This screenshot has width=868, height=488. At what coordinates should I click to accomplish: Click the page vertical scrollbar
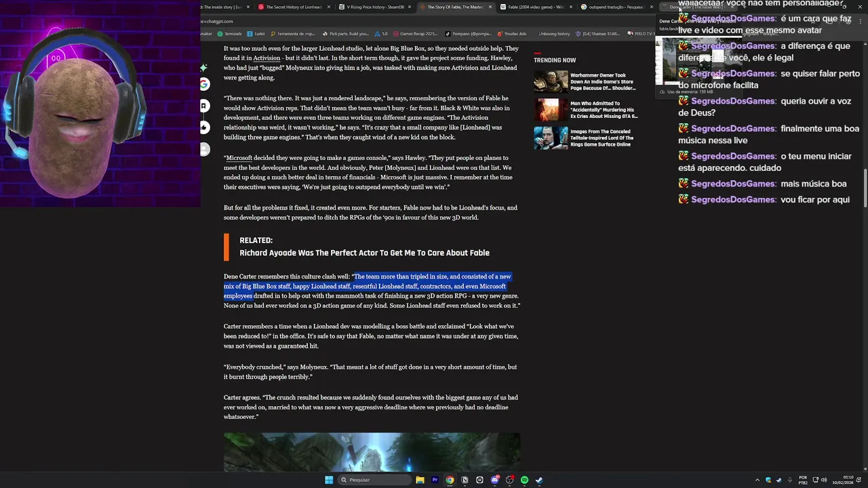[865, 187]
